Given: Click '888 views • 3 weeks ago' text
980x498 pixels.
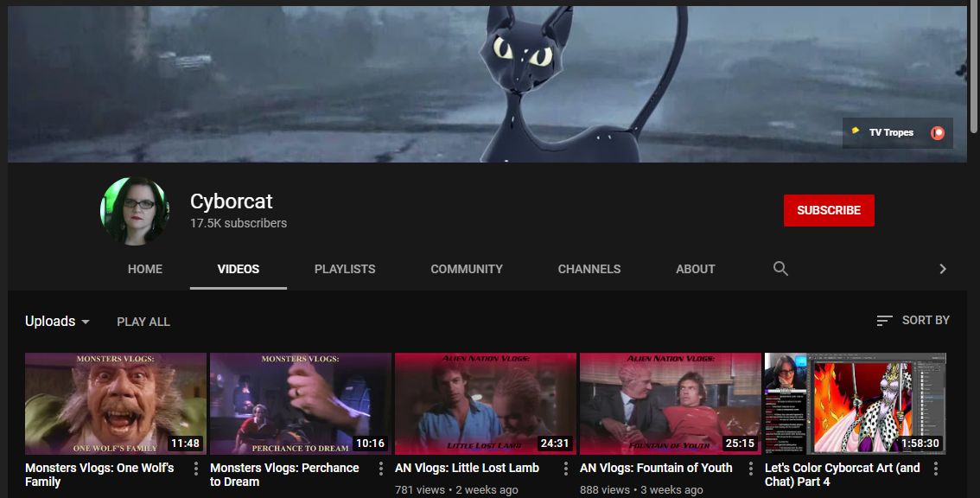Looking at the screenshot, I should pos(641,490).
